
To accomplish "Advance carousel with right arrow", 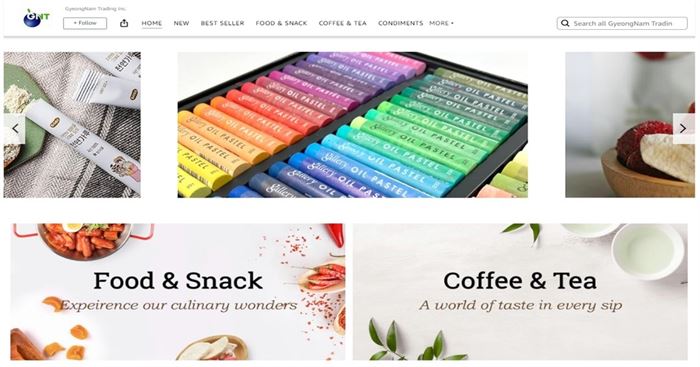I will (x=683, y=129).
